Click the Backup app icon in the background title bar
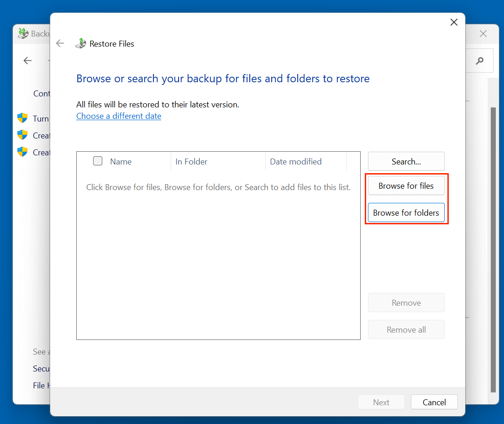 pyautogui.click(x=23, y=33)
